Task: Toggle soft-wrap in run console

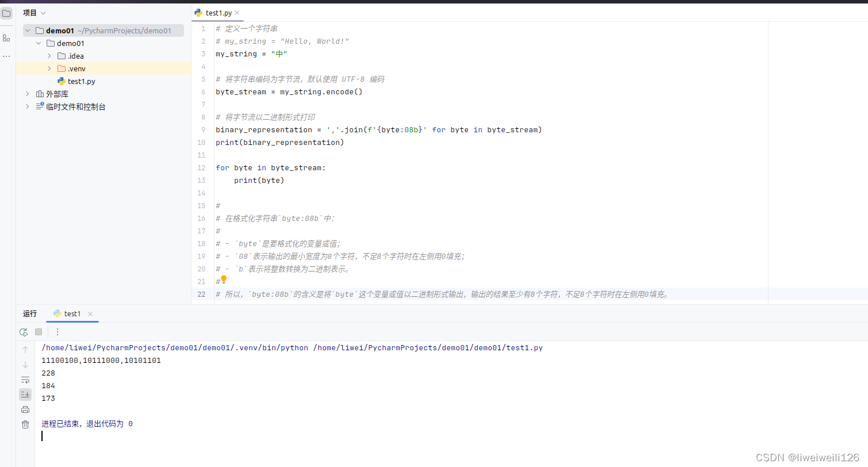Action: 25,380
